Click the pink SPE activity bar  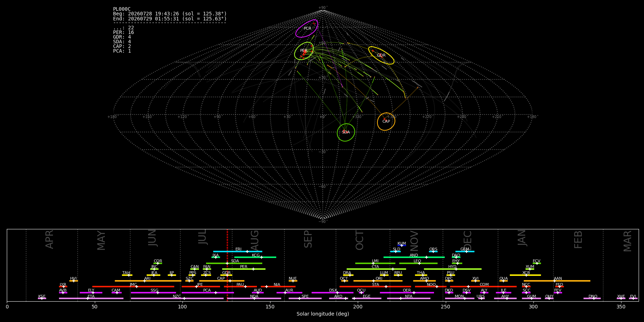click(x=305, y=298)
